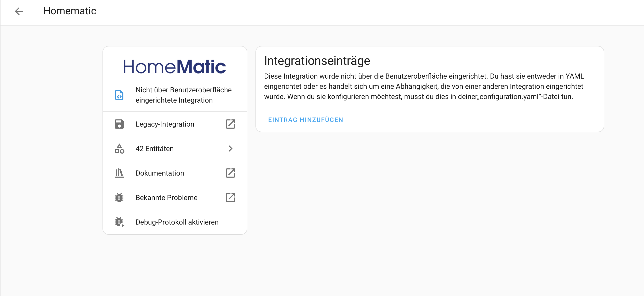Click external-link icon beside Bekannte Probleme
The image size is (644, 296).
(230, 198)
